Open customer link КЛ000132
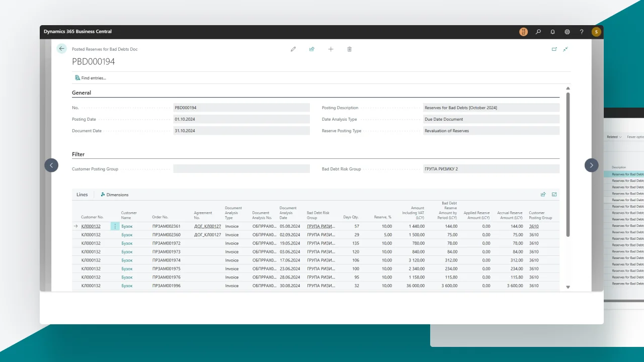644x362 pixels. (x=92, y=226)
